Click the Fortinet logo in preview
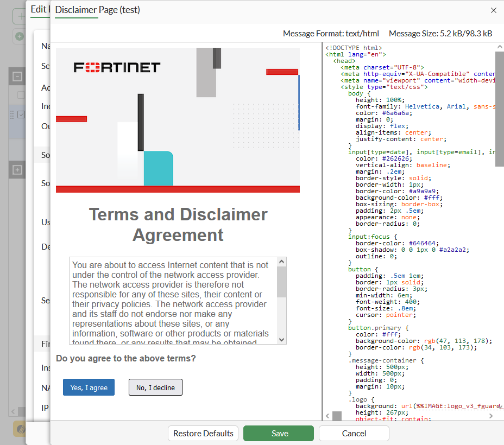 117,67
